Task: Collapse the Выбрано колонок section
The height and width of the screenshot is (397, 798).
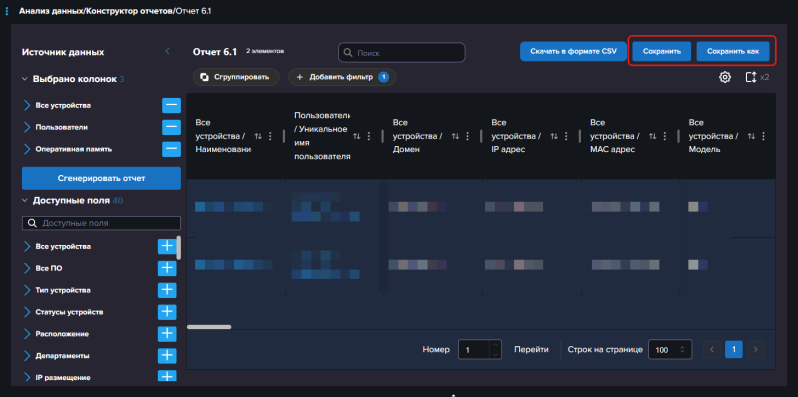Action: pos(24,79)
